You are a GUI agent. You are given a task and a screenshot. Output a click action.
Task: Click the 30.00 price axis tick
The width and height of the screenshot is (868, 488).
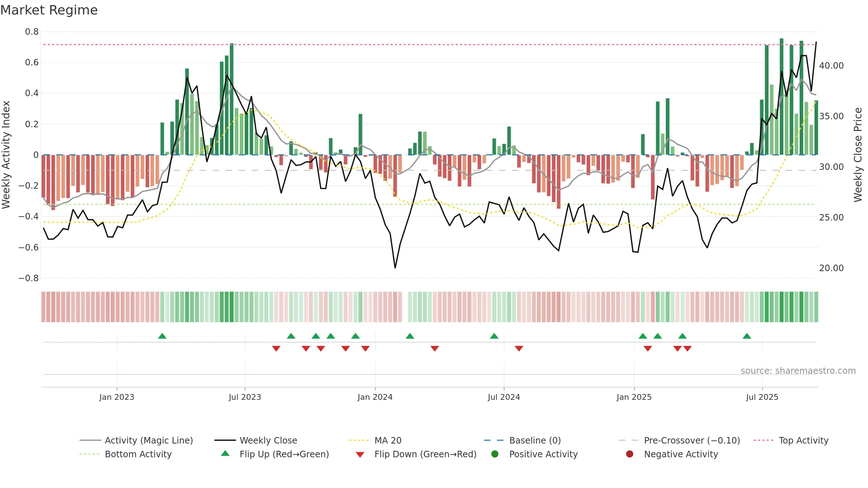point(831,167)
